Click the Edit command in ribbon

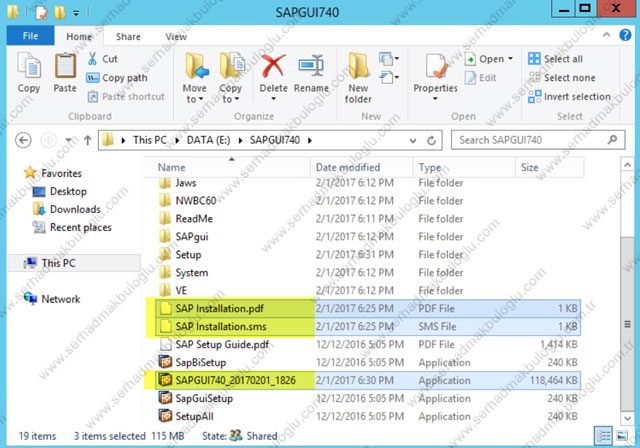coord(481,78)
